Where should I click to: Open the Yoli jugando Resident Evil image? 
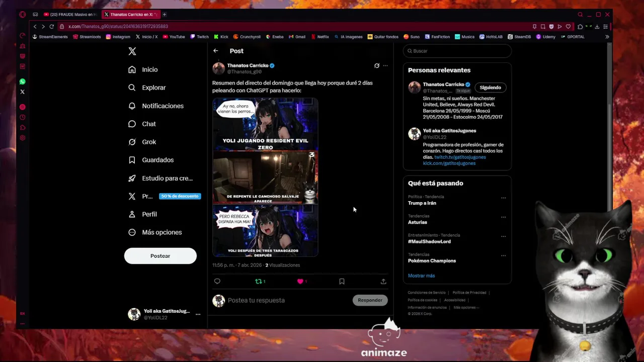click(265, 125)
